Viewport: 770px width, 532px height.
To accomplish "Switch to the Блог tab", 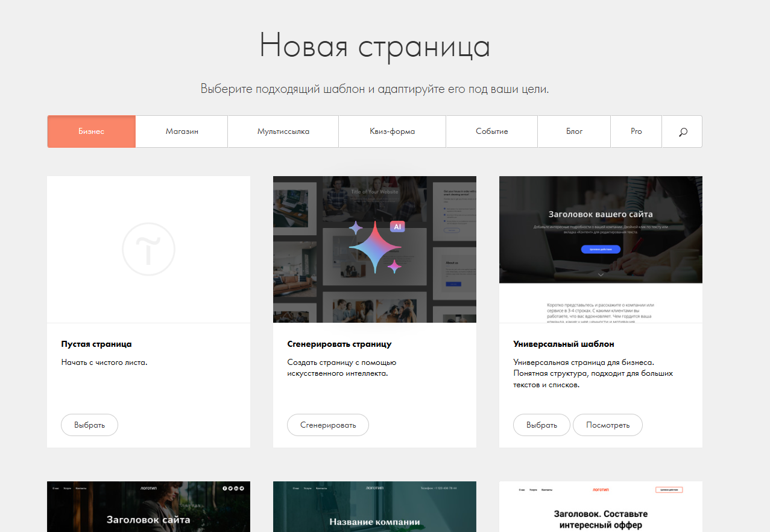I will [574, 131].
